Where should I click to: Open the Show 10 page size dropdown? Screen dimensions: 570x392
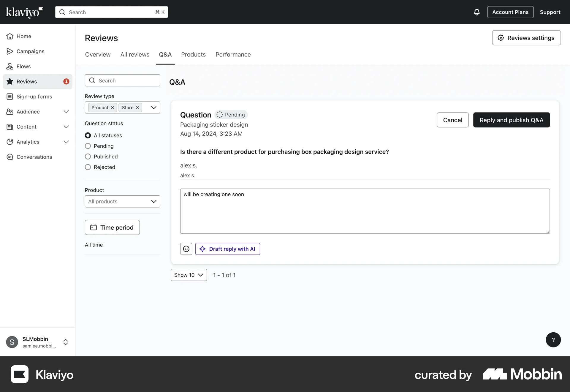(189, 275)
